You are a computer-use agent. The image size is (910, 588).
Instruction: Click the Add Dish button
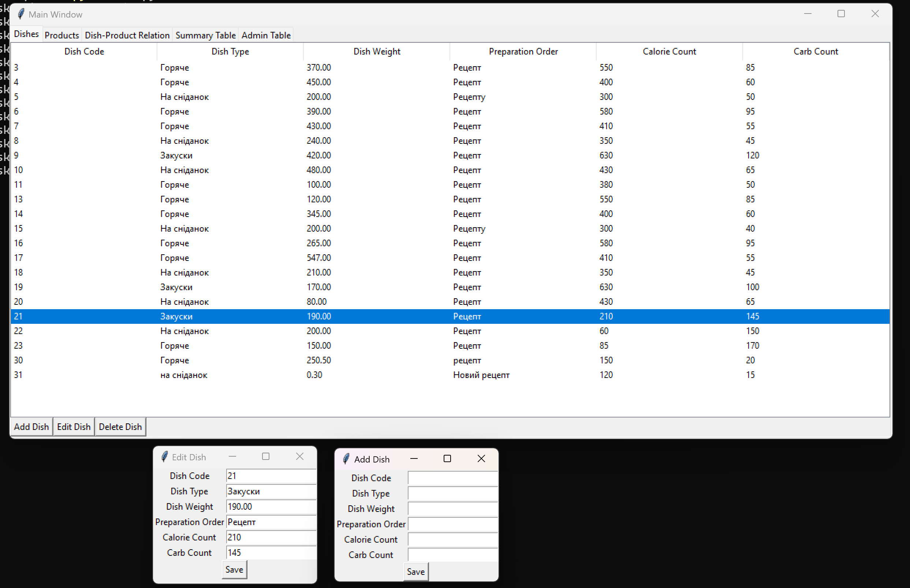click(x=31, y=427)
